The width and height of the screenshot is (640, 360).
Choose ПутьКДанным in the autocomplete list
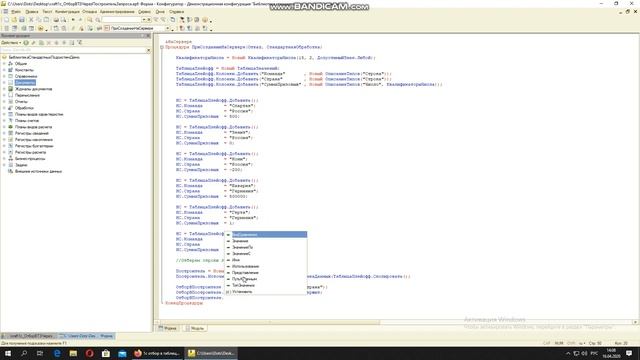(266, 279)
